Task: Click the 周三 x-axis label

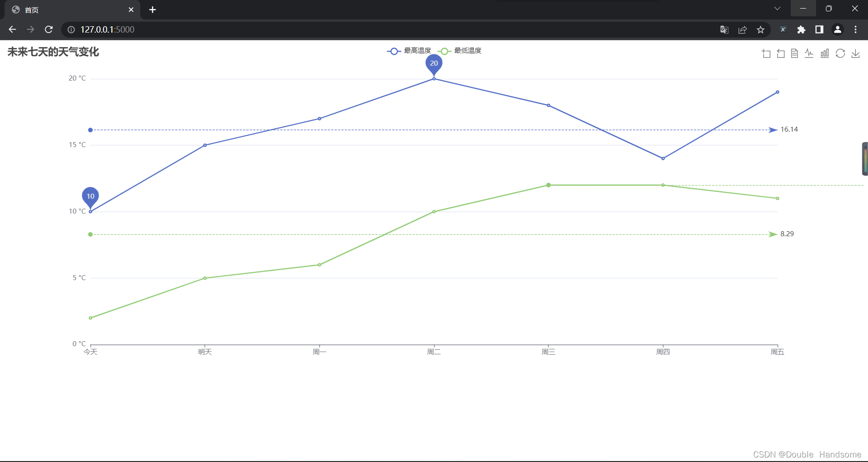Action: pos(548,352)
